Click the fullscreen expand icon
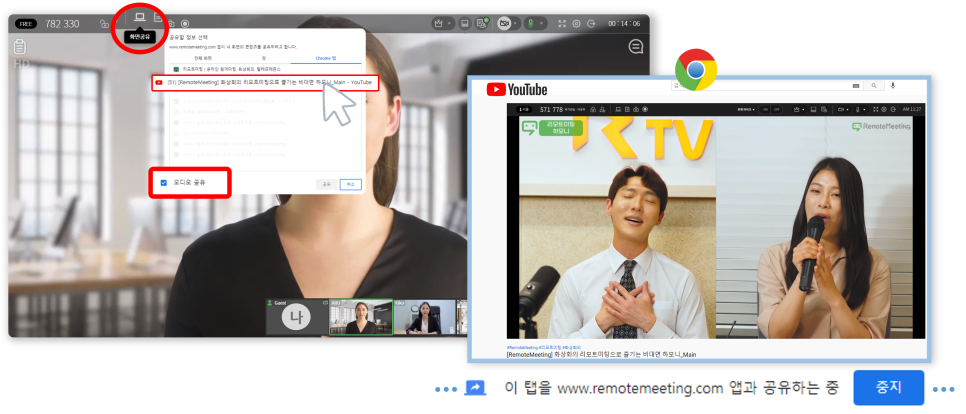Image resolution: width=966 pixels, height=414 pixels. [562, 23]
